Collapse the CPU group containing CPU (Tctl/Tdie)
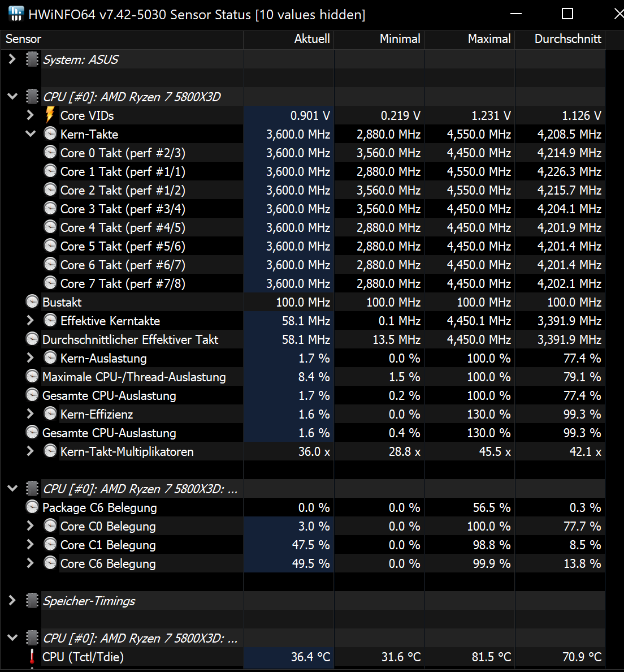Screen dimensions: 624x672 click(x=12, y=637)
